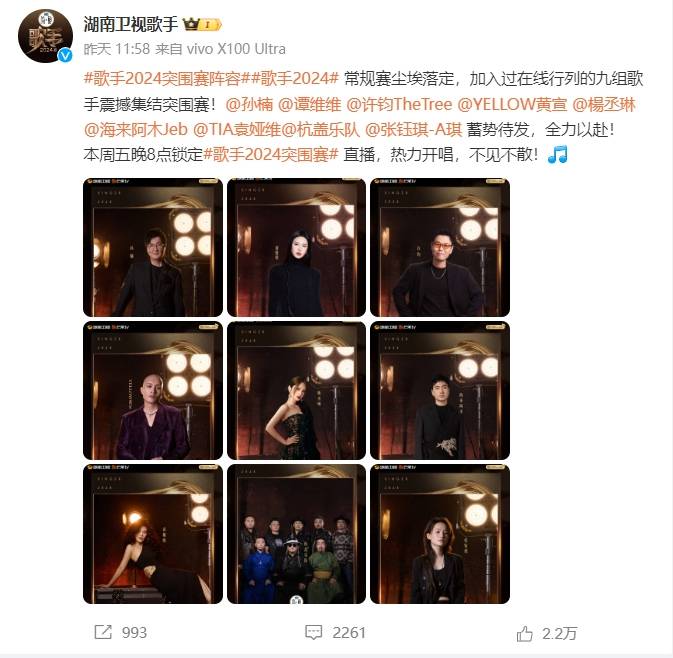673x658 pixels.
Task: View poster of bald man in purple jacket
Action: (x=153, y=391)
